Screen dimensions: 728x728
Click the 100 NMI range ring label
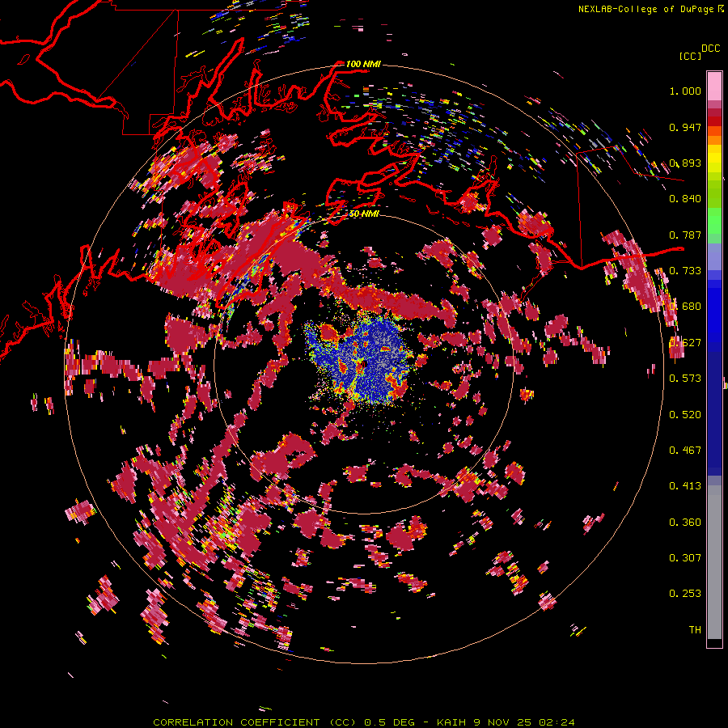pyautogui.click(x=363, y=64)
